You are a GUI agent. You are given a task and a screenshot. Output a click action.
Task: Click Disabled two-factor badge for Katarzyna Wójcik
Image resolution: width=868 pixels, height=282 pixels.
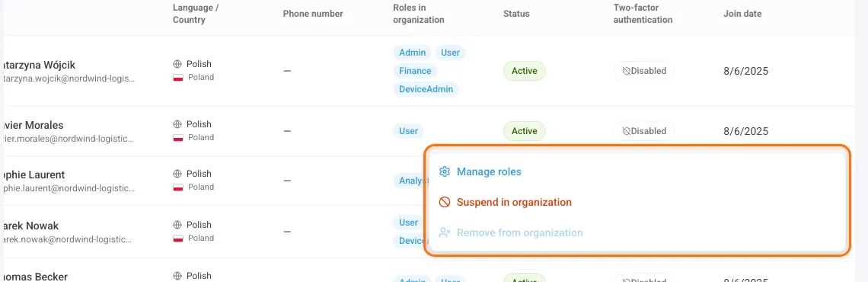tap(644, 71)
